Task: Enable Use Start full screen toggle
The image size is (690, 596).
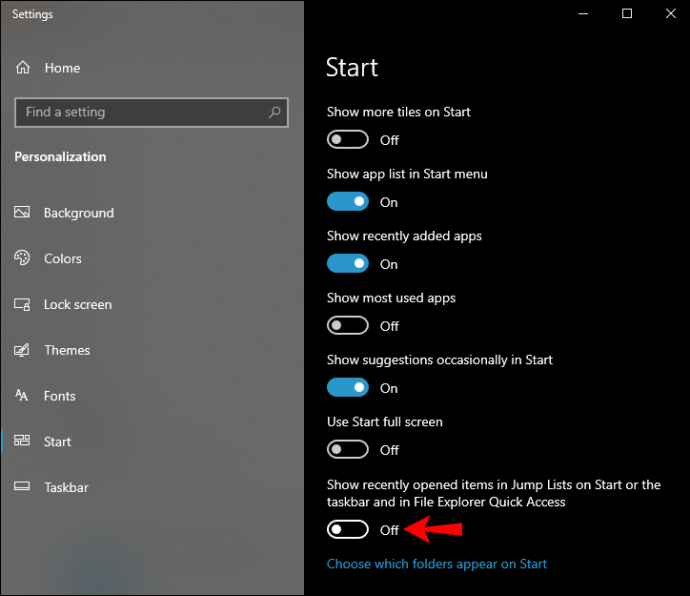Action: [x=348, y=450]
